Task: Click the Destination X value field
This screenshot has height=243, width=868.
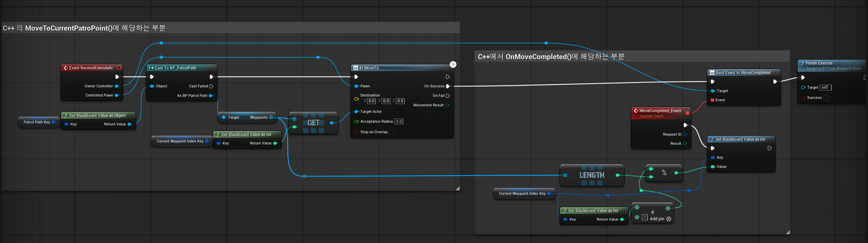Action: click(x=372, y=101)
